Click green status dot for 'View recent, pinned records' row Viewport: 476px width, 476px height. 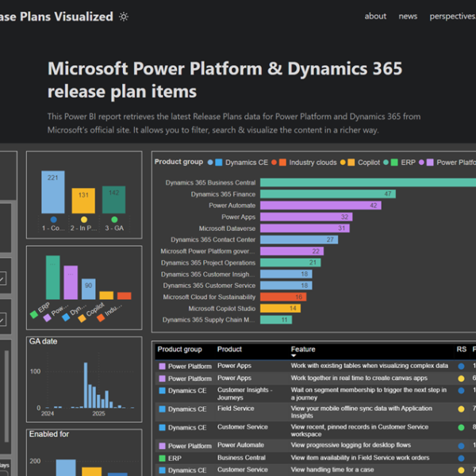click(x=461, y=428)
